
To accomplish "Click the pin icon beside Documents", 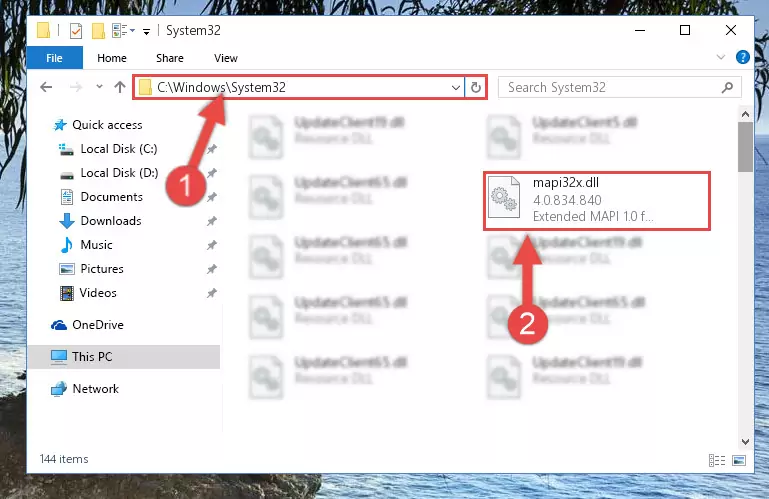I will click(211, 197).
